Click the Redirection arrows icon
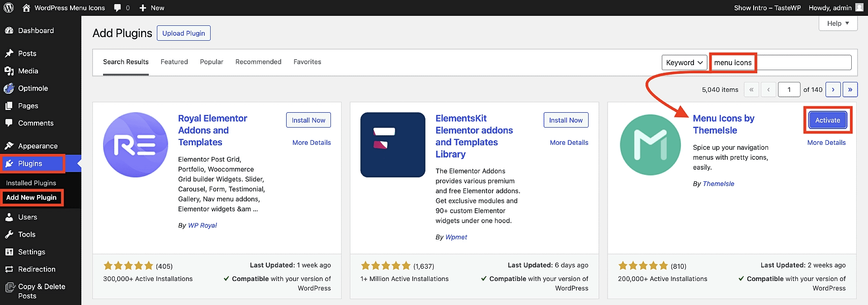 pos(9,269)
